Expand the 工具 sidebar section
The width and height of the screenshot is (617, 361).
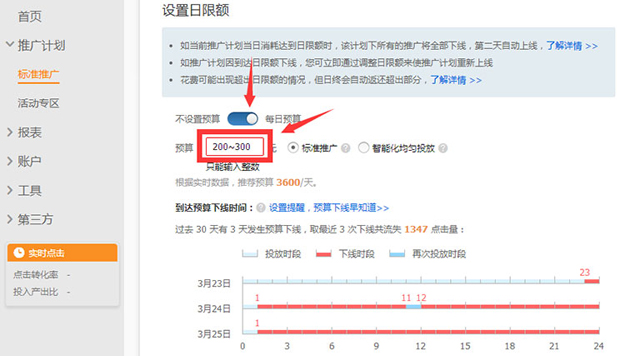tap(10, 191)
